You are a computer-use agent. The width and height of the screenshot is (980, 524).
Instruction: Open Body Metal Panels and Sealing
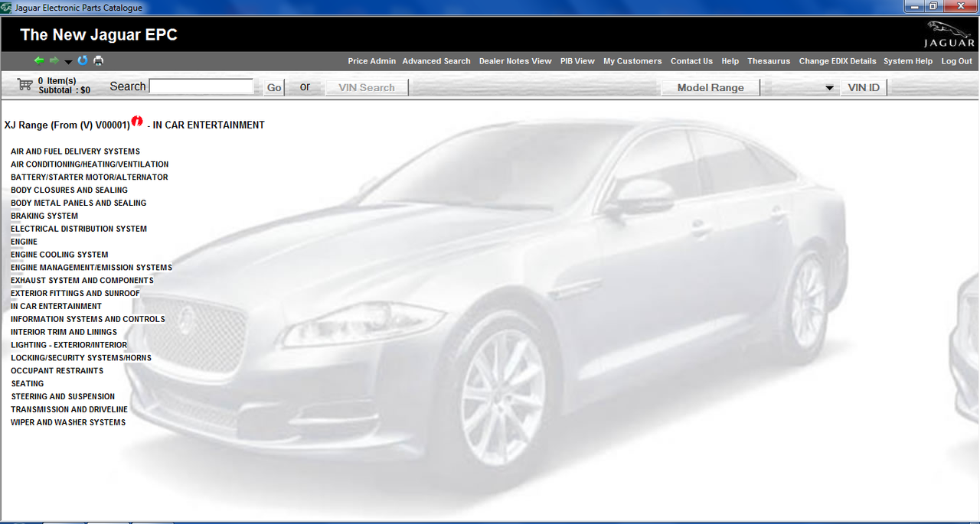pyautogui.click(x=79, y=203)
